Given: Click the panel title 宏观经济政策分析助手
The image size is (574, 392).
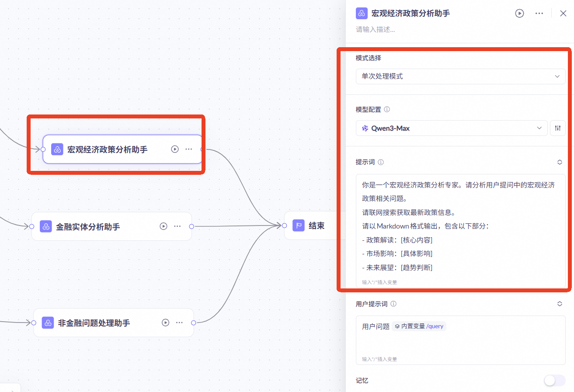Looking at the screenshot, I should point(410,14).
